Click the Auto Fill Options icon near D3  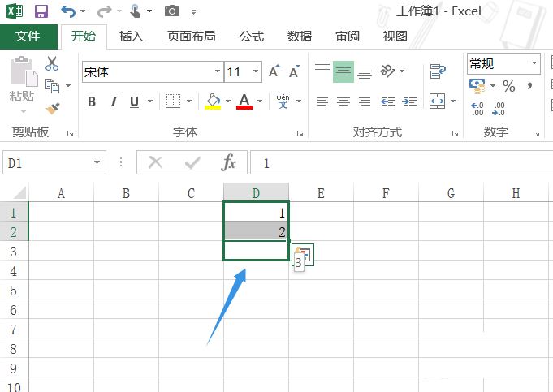[x=305, y=256]
